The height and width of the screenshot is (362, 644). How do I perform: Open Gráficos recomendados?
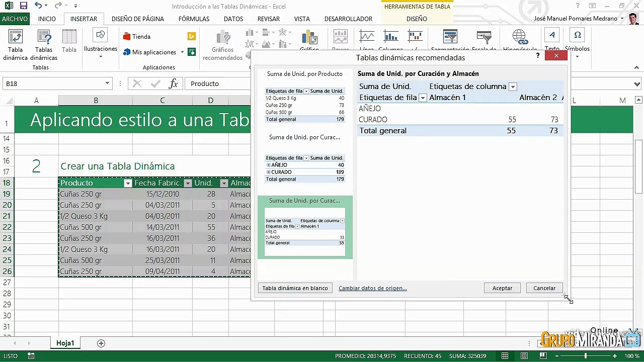pos(222,45)
